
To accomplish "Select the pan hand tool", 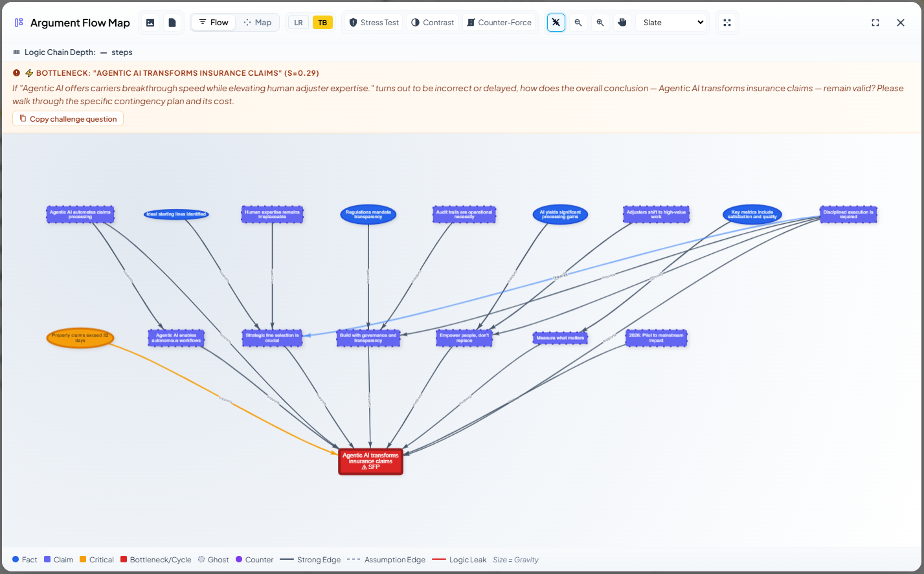I will click(x=622, y=22).
